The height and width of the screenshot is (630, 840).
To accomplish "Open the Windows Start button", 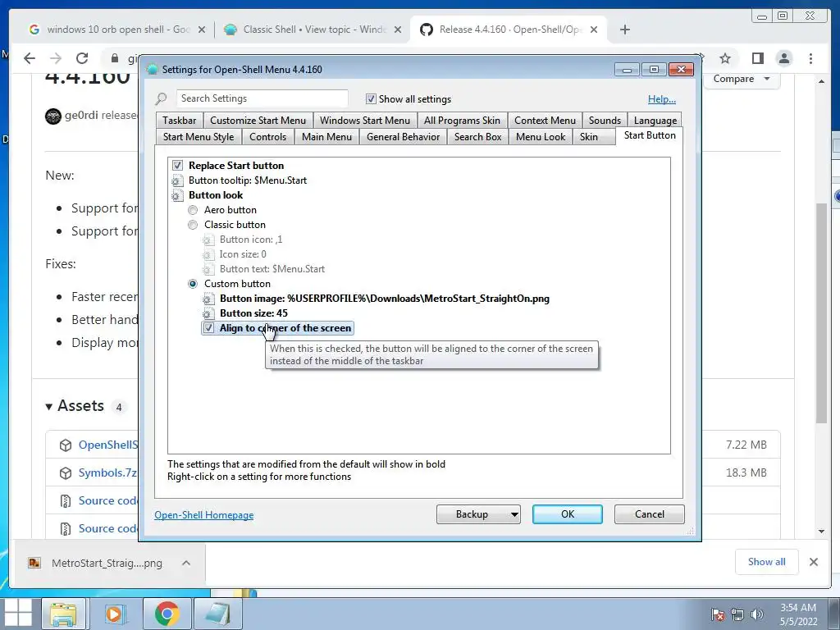I will (x=18, y=614).
